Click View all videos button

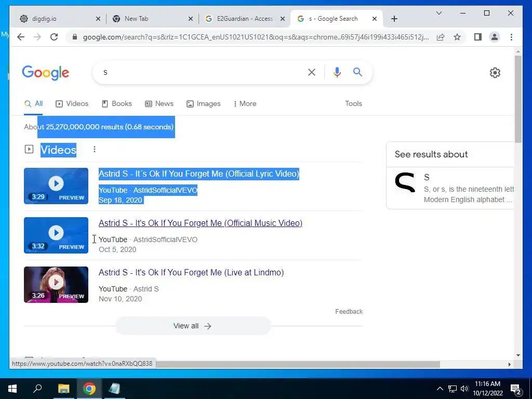[x=193, y=326]
